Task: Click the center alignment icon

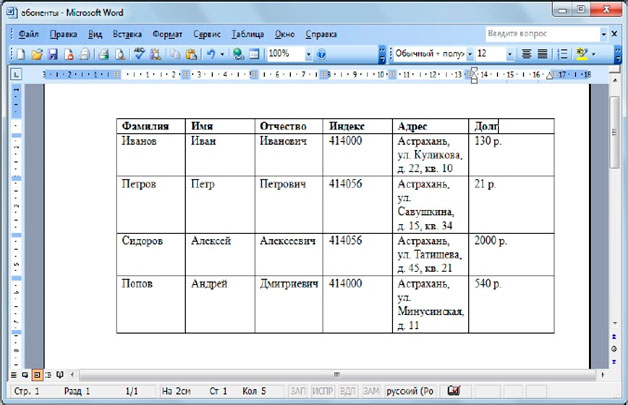Action: [526, 53]
